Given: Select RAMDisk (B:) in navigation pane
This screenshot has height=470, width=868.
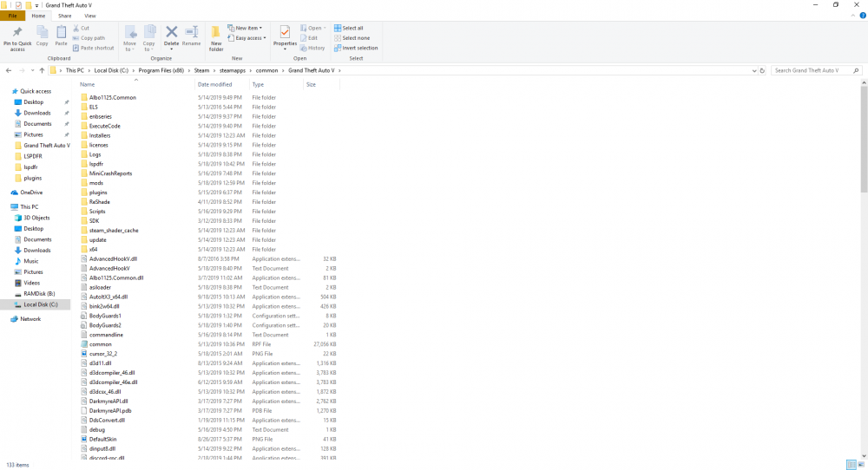Looking at the screenshot, I should [39, 294].
